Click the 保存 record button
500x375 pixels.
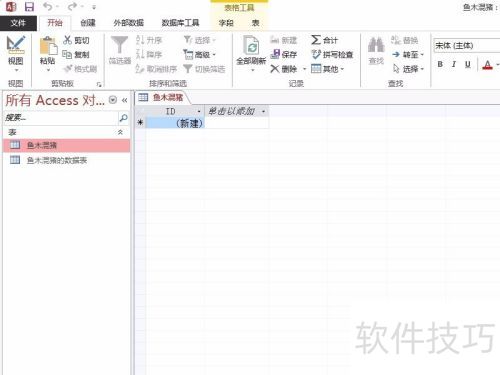point(284,54)
